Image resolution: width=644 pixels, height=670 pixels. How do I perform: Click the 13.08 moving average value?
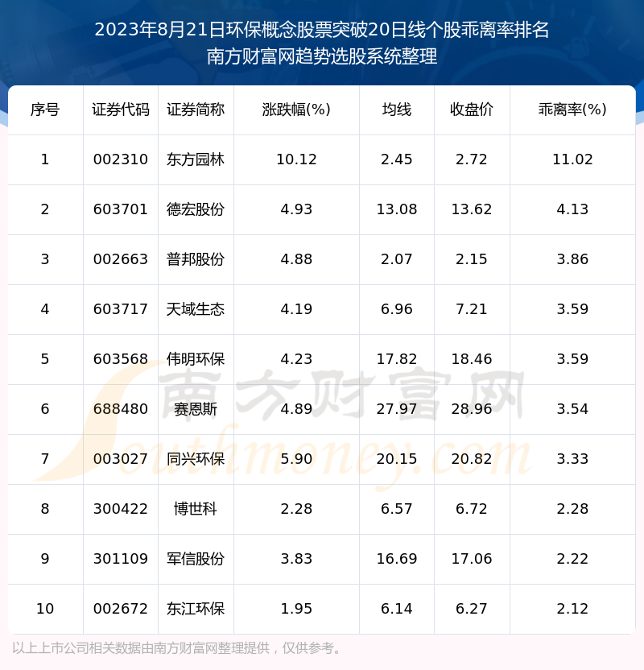(397, 209)
